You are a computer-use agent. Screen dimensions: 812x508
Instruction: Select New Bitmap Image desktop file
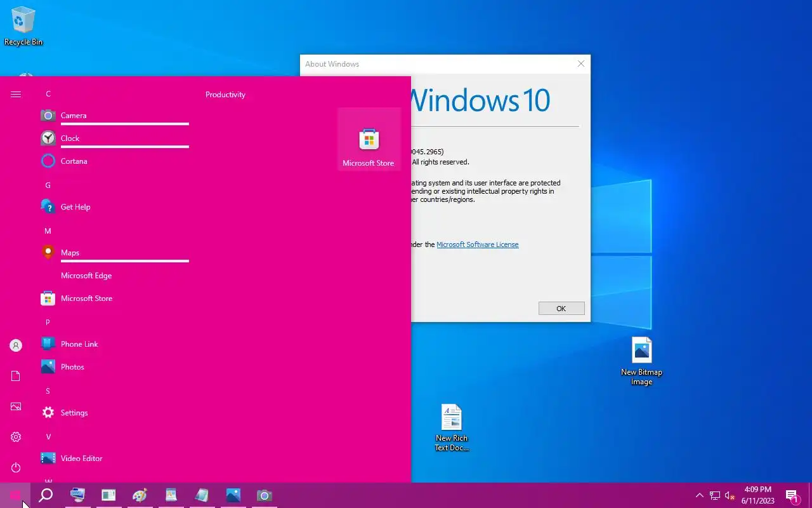click(641, 361)
